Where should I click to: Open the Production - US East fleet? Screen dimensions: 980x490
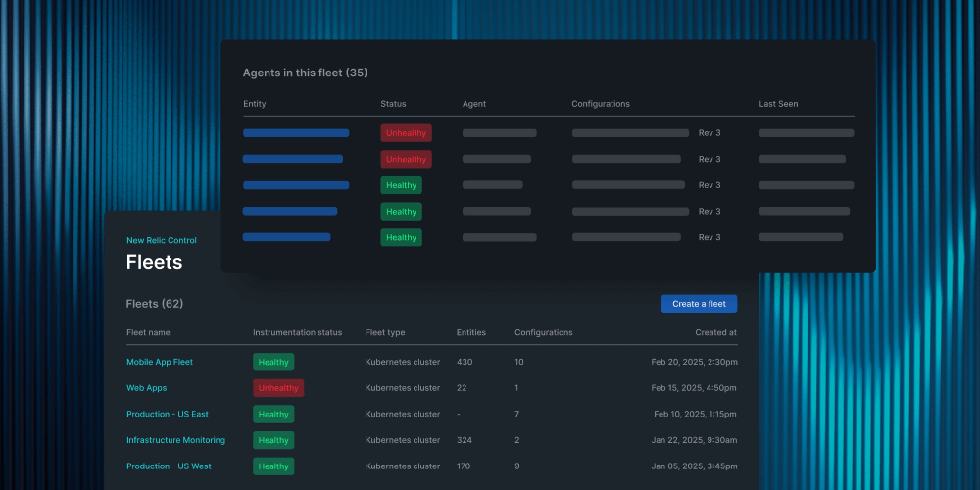(x=168, y=414)
